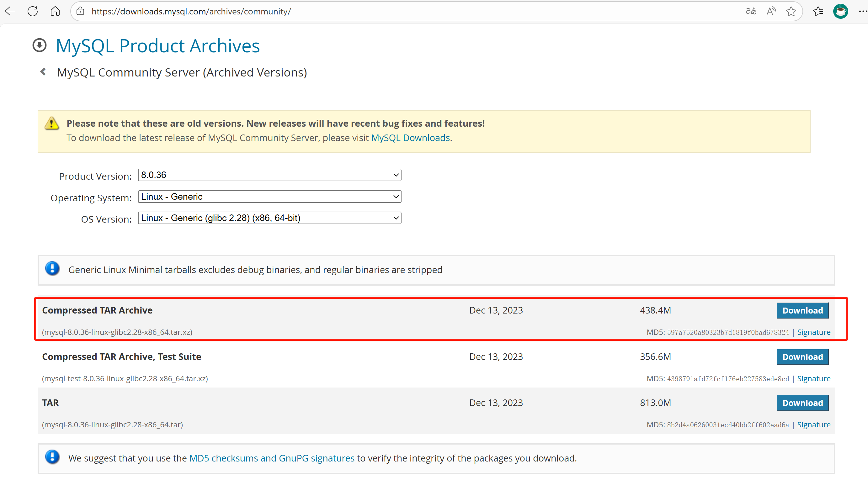The width and height of the screenshot is (868, 480).
Task: Download the Test Suite archive
Action: pyautogui.click(x=802, y=357)
